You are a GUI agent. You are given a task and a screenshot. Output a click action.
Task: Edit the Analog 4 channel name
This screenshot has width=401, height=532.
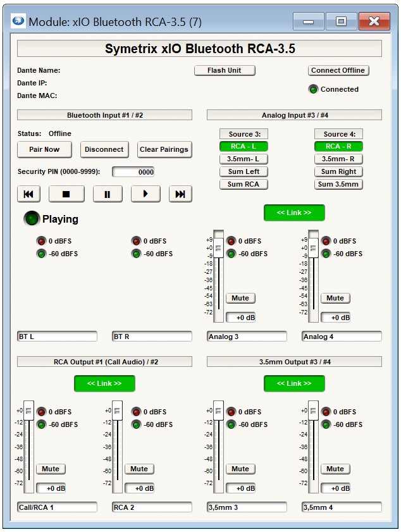click(x=342, y=337)
